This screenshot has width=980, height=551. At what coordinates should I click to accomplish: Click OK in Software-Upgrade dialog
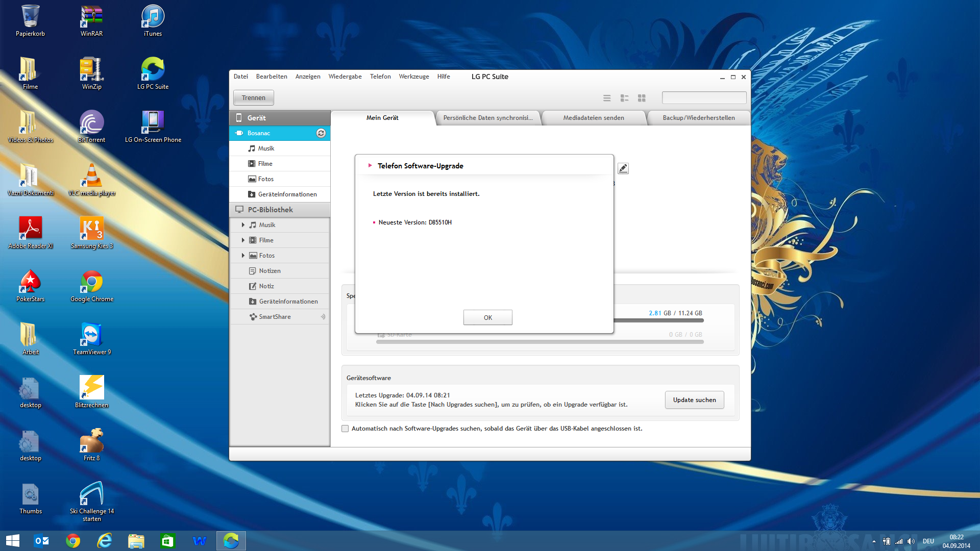487,317
